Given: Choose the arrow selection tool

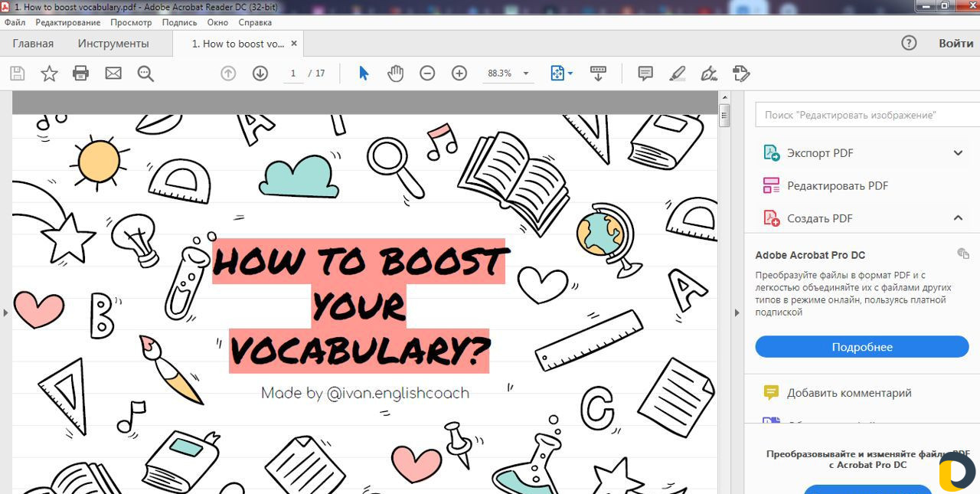Looking at the screenshot, I should pos(364,74).
